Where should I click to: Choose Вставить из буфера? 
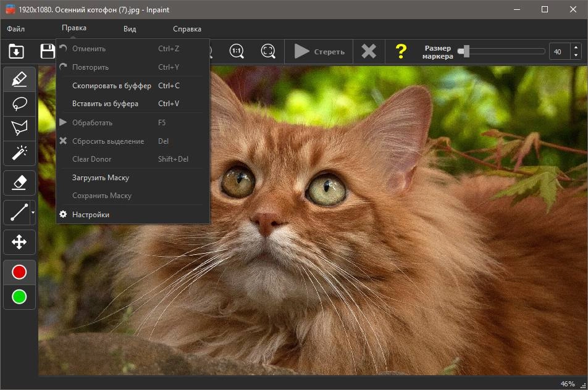(x=133, y=104)
